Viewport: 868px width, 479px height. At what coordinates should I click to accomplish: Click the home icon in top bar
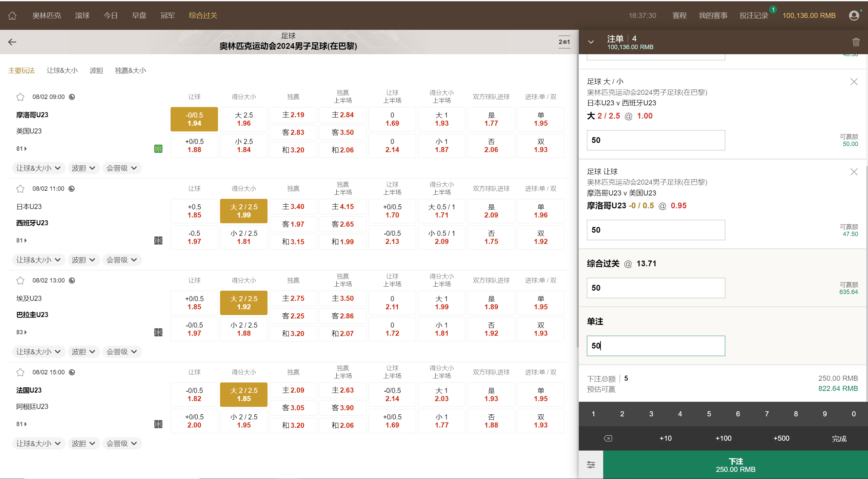pyautogui.click(x=12, y=16)
